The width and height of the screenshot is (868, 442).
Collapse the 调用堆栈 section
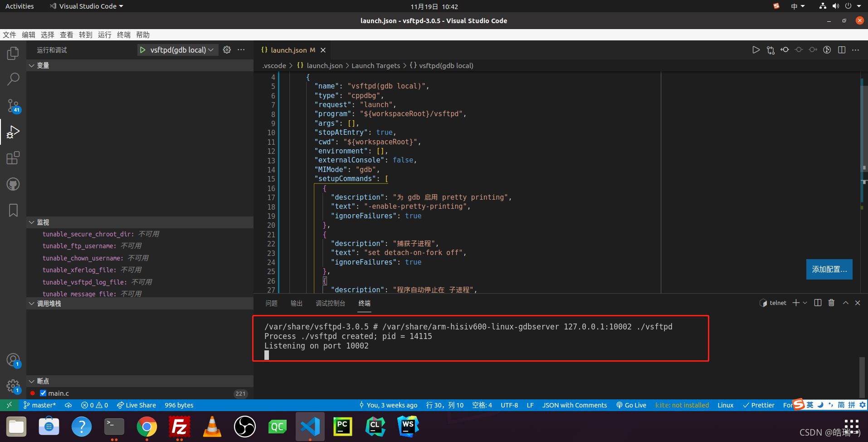[140, 304]
